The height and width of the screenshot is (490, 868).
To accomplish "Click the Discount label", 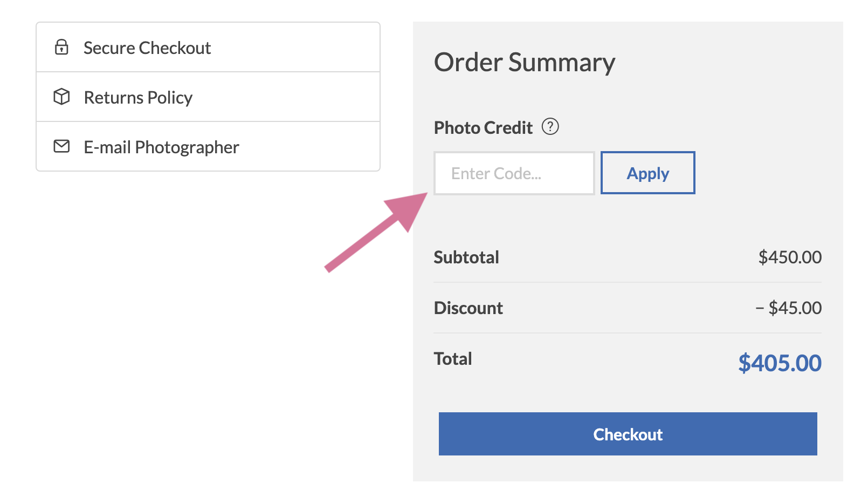I will coord(468,308).
